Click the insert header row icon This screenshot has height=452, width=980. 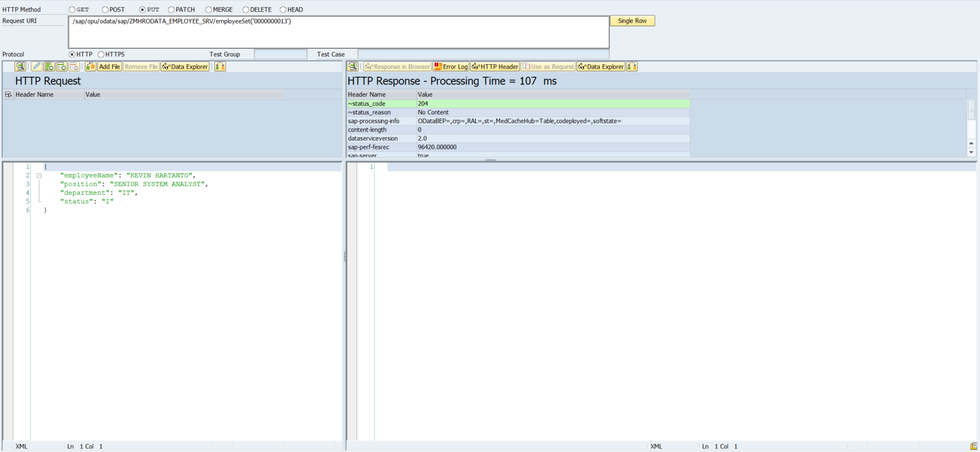(x=62, y=66)
